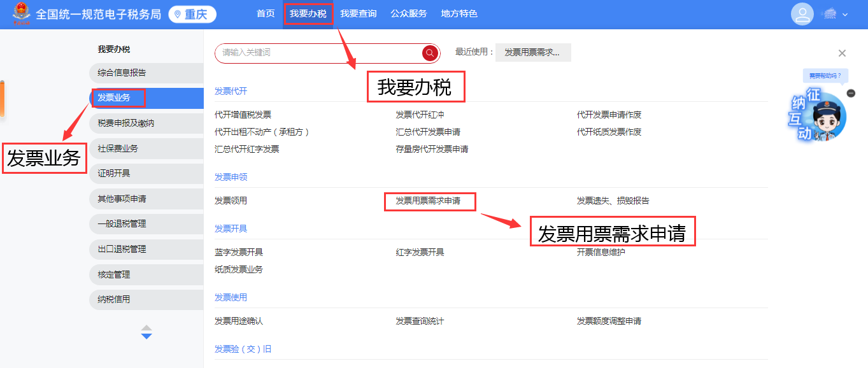Viewport: 868px width, 368px height.
Task: Click the gray up arrow under sidebar
Action: pos(146,327)
